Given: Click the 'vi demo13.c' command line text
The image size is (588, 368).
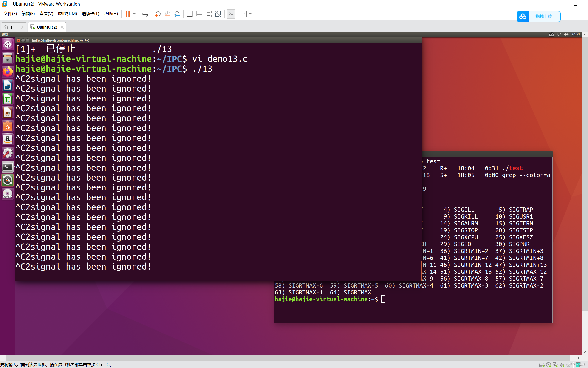Looking at the screenshot, I should point(220,59).
